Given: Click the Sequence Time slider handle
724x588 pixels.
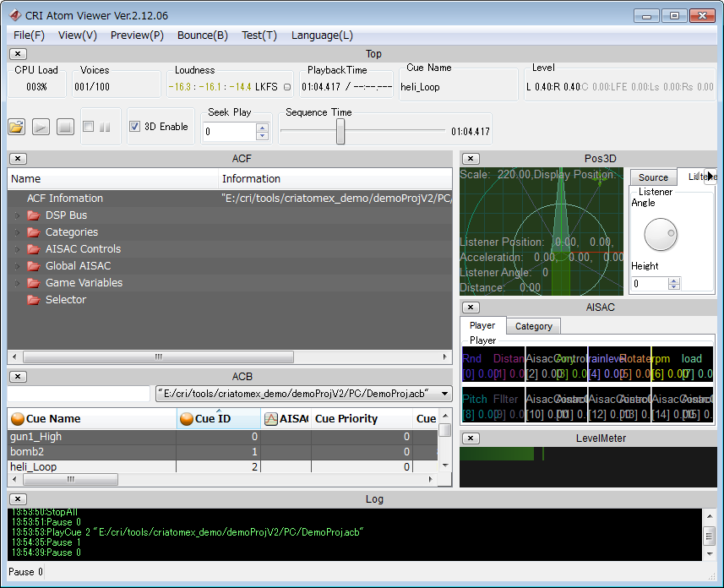Looking at the screenshot, I should click(x=340, y=131).
